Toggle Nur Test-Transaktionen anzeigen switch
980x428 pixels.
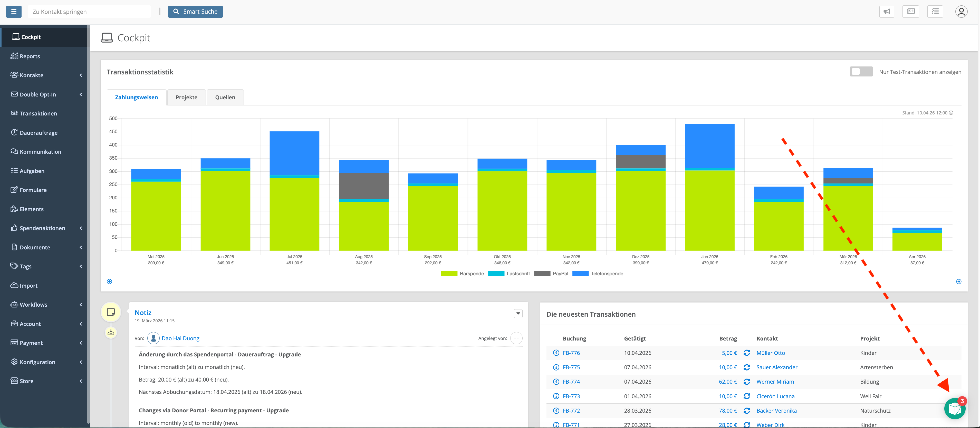coord(861,72)
